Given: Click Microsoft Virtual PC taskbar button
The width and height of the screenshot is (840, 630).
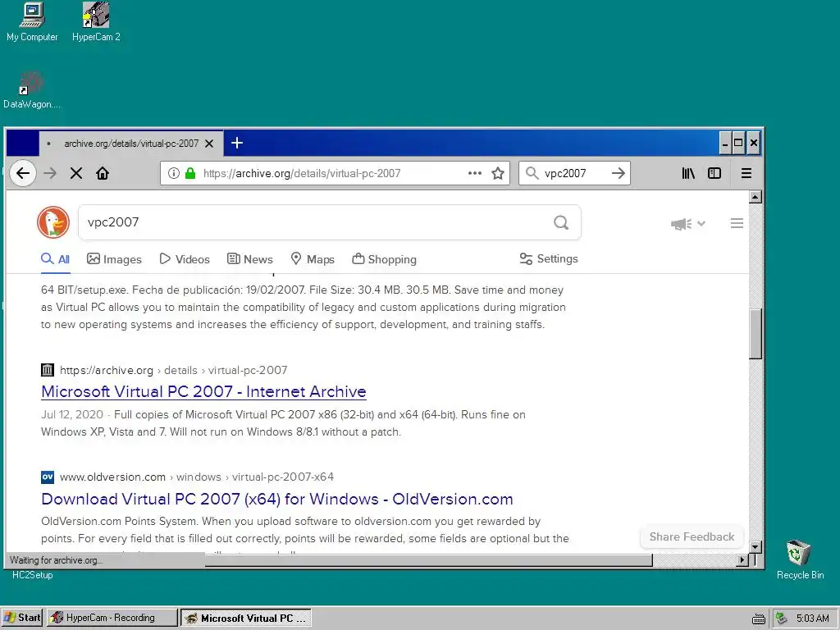Looking at the screenshot, I should tap(246, 618).
